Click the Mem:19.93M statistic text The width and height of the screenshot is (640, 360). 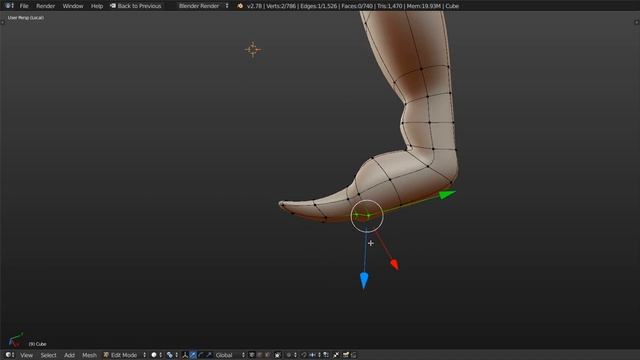pos(424,6)
